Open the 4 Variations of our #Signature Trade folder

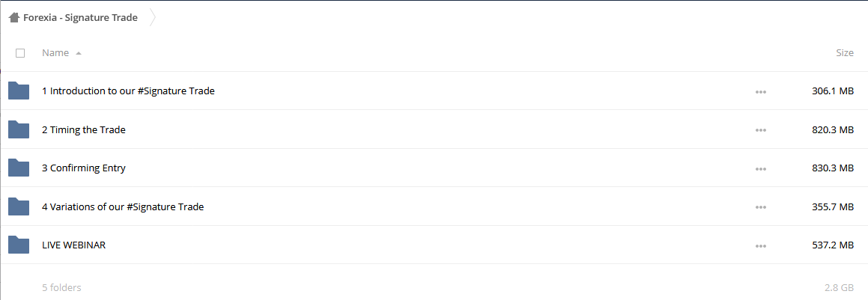(x=123, y=206)
